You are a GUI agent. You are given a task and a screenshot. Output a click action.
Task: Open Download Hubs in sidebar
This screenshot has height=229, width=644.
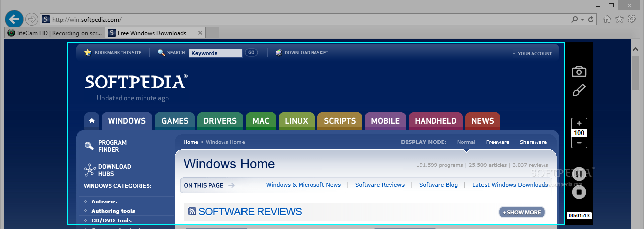point(114,170)
